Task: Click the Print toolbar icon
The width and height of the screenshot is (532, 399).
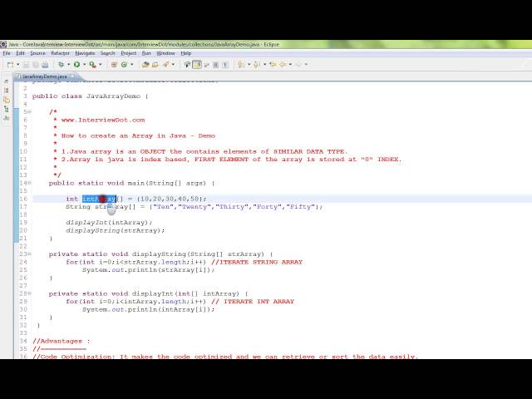Action: 45,65
